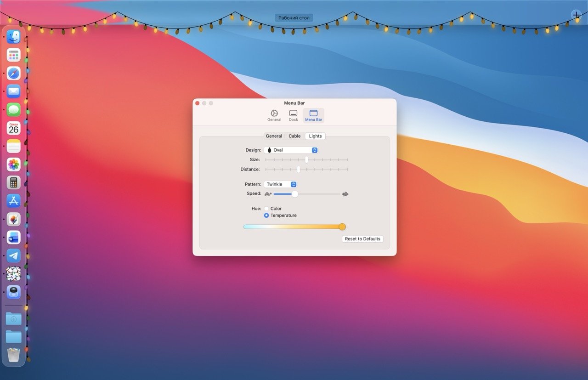Screen dimensions: 588x380
Task: Open the General preferences pane (gear icon)
Action: click(274, 114)
